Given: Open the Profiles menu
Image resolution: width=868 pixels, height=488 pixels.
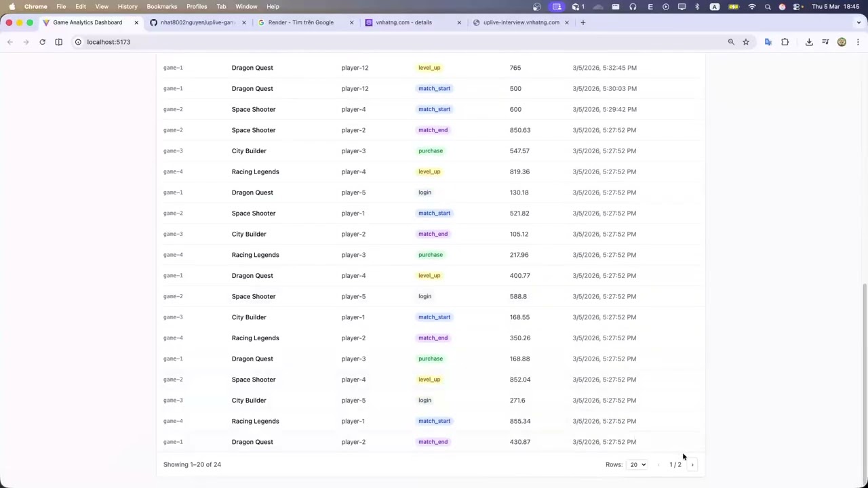Looking at the screenshot, I should pos(197,7).
